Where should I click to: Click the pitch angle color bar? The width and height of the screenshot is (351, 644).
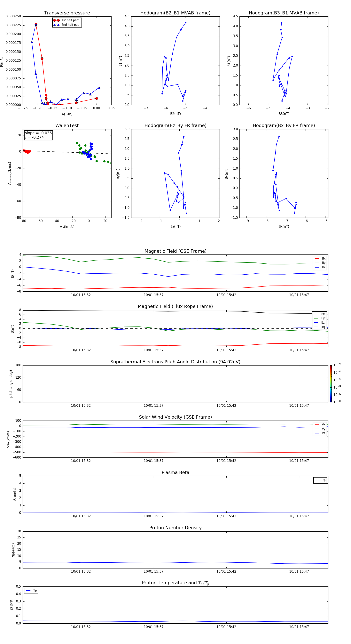pyautogui.click(x=331, y=384)
